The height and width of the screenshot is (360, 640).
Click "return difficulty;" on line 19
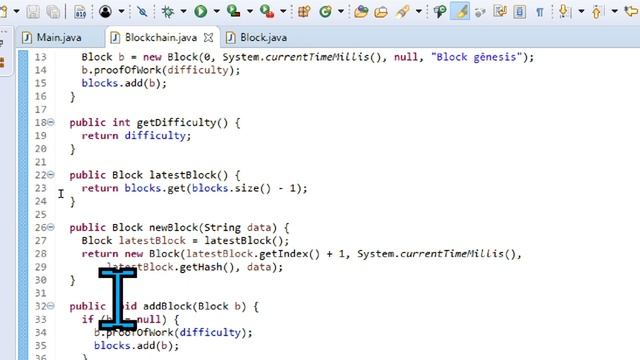[x=136, y=136]
